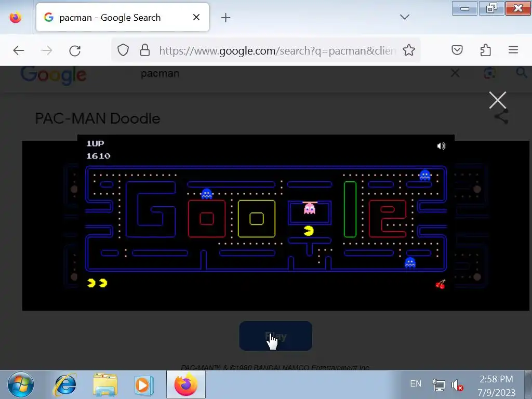The width and height of the screenshot is (532, 399).
Task: Open Firefox application menu
Action: pos(513,50)
